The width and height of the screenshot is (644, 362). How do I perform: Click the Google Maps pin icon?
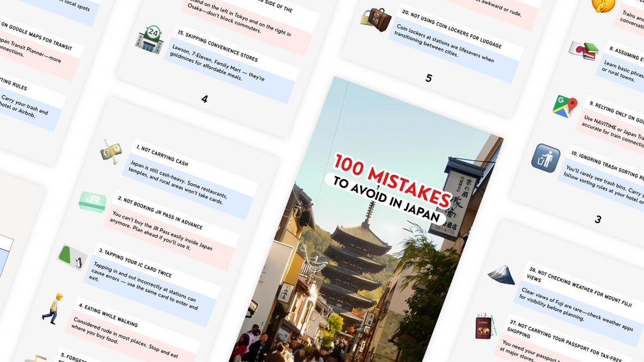565,106
